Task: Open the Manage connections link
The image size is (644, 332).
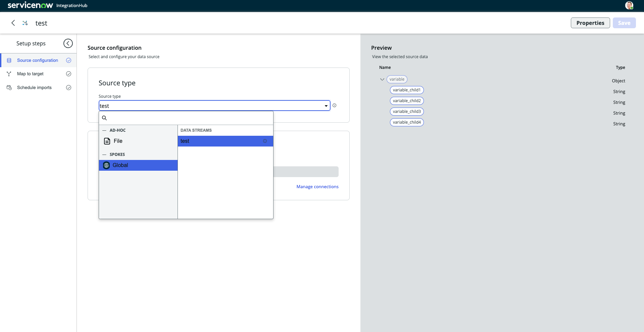Action: click(317, 187)
